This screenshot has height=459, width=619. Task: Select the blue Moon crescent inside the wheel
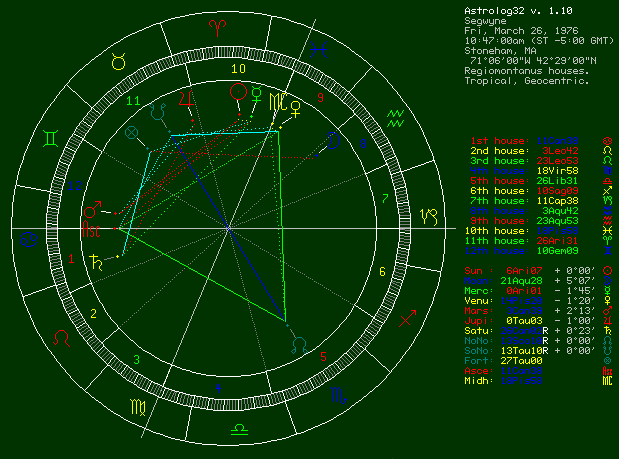tap(334, 141)
